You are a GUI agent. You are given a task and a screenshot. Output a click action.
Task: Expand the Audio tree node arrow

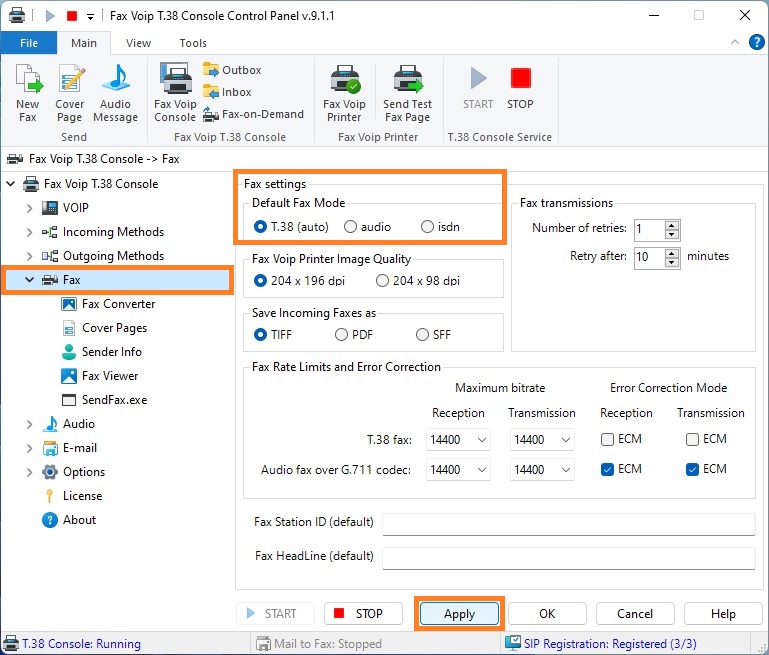[x=29, y=424]
